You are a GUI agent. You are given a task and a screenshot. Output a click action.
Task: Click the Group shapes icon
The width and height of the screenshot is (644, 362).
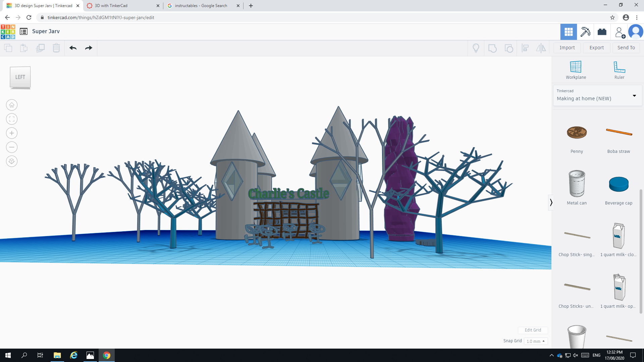pyautogui.click(x=492, y=48)
